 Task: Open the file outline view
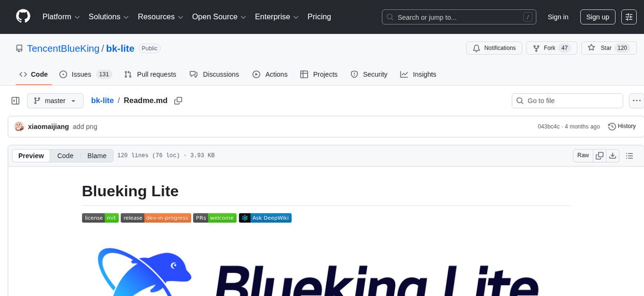pyautogui.click(x=629, y=156)
